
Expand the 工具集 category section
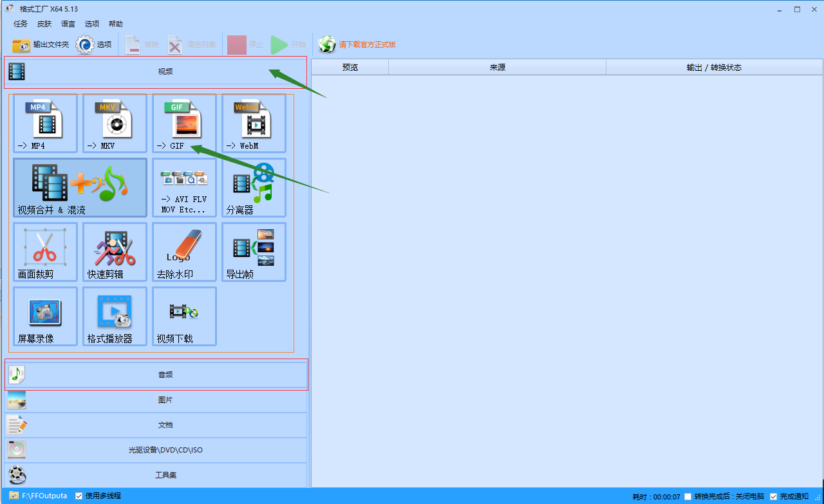(156, 475)
